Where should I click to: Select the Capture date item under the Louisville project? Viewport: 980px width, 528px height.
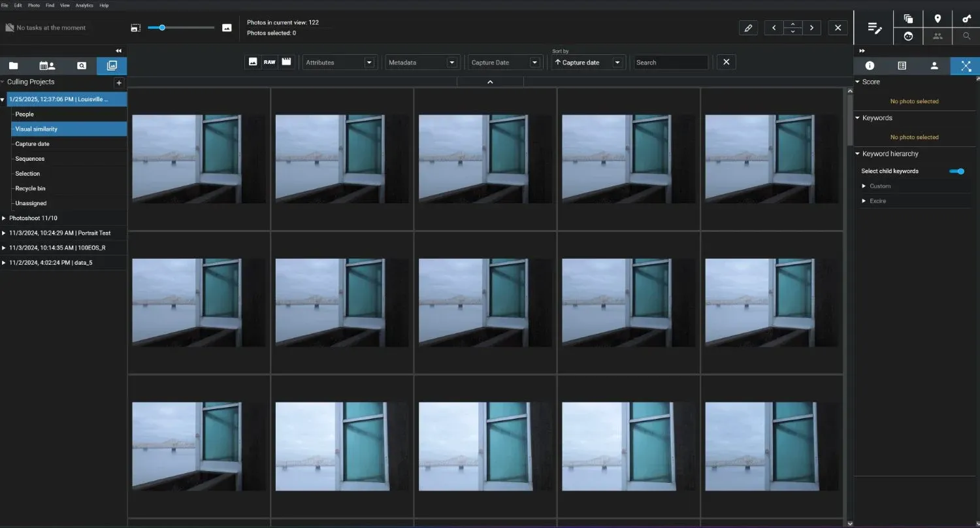(32, 143)
